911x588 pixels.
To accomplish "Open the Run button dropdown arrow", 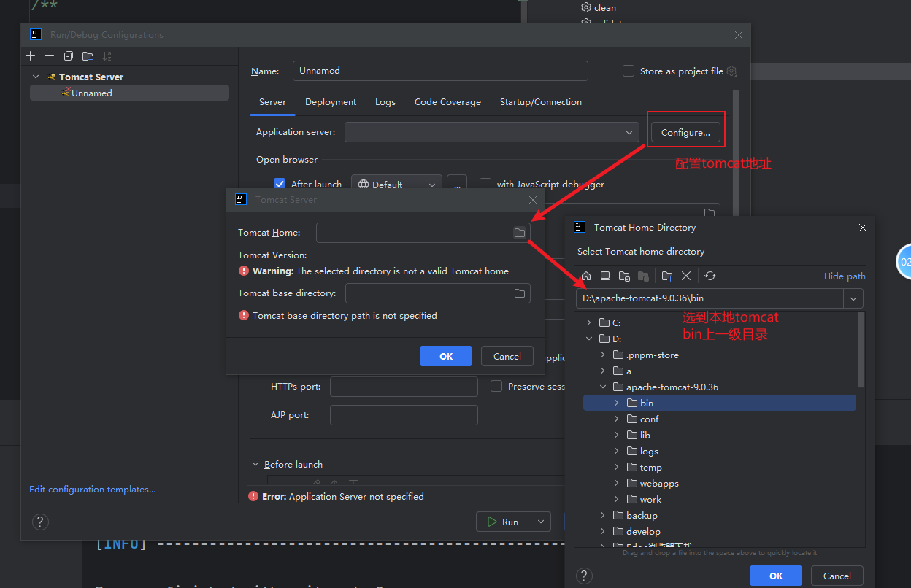I will click(541, 522).
